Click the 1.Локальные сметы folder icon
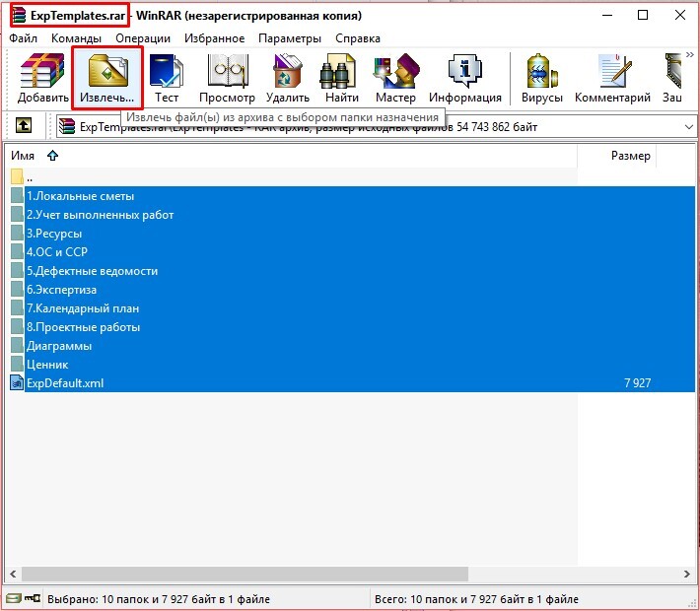700x611 pixels. (17, 195)
